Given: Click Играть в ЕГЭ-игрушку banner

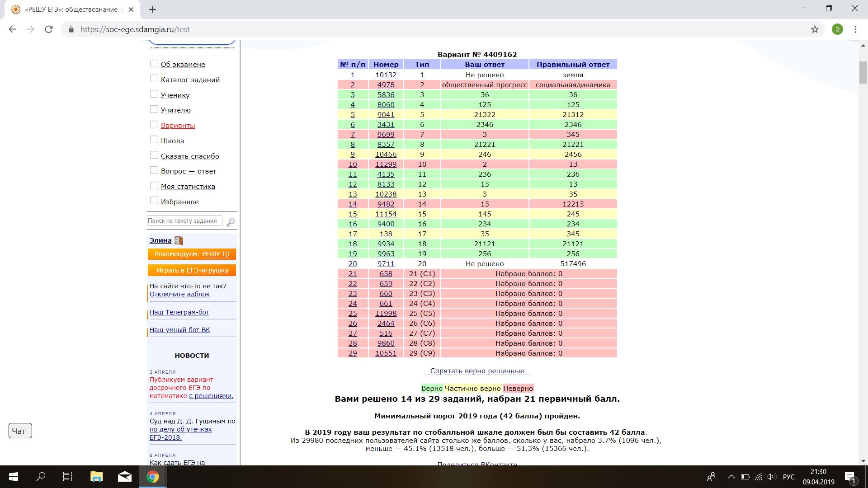Looking at the screenshot, I should tap(192, 270).
